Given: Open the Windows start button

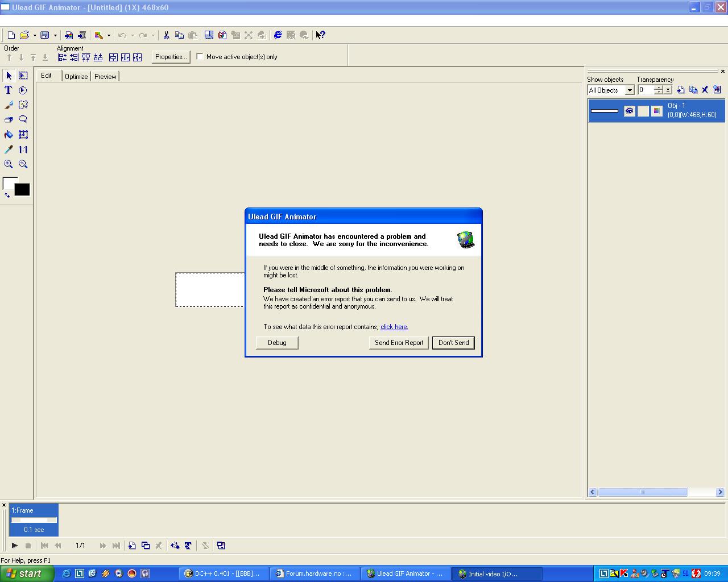Looking at the screenshot, I should (x=27, y=573).
